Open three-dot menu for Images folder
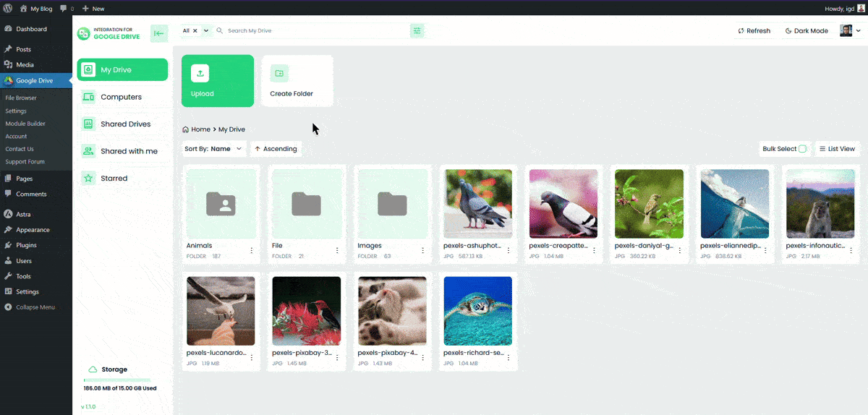Viewport: 868px width, 415px height. click(423, 250)
